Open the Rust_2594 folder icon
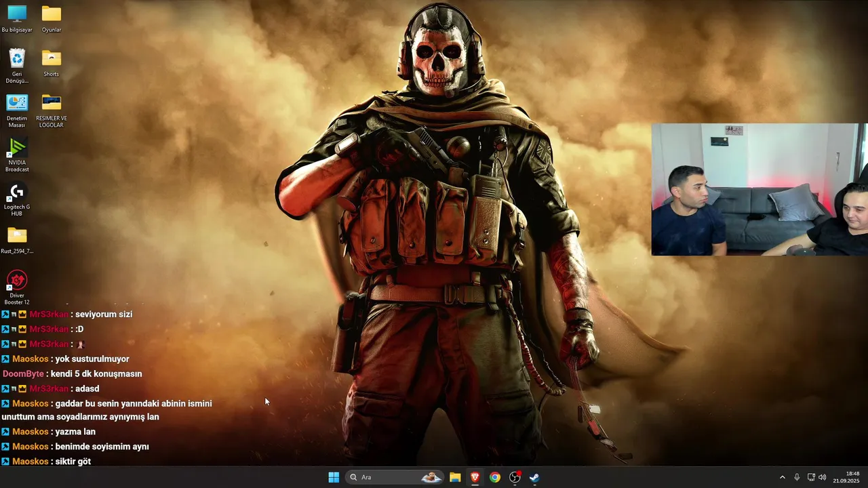868x488 pixels. click(17, 241)
